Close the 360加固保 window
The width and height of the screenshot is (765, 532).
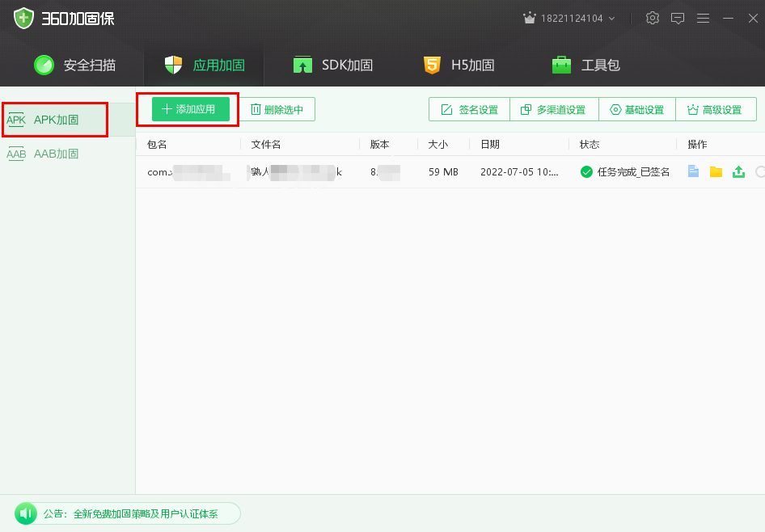click(x=753, y=19)
